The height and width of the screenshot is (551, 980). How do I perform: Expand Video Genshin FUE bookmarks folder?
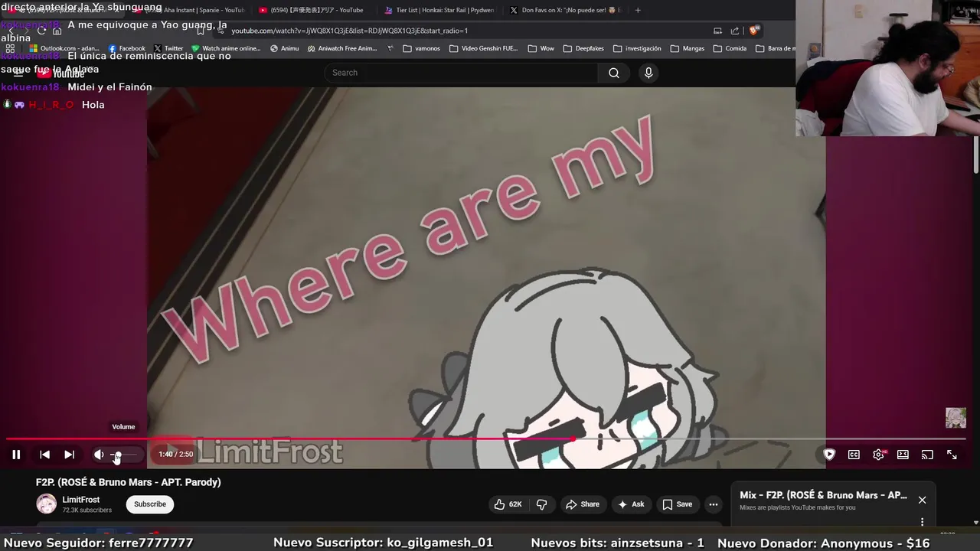(484, 48)
